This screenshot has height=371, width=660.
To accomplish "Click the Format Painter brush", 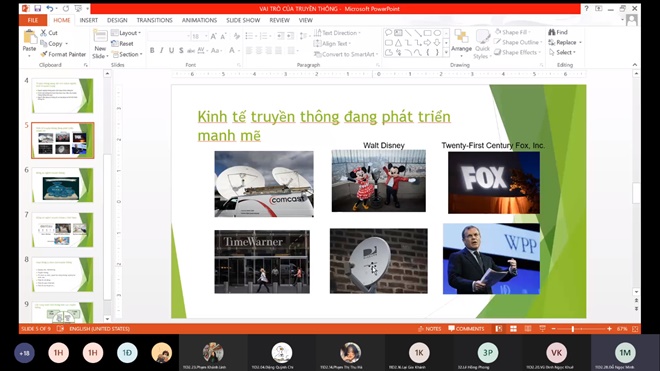I will [x=63, y=54].
